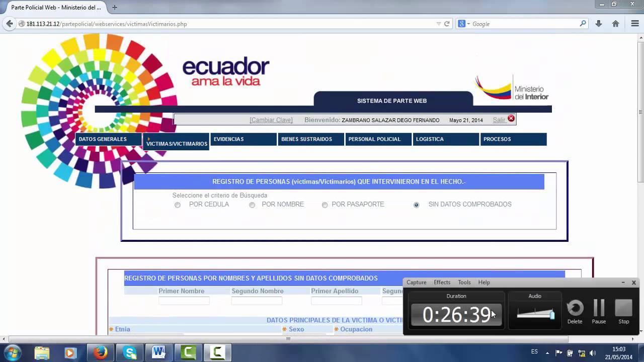Open the LOGISTICA tab
The image size is (644, 362).
(446, 139)
